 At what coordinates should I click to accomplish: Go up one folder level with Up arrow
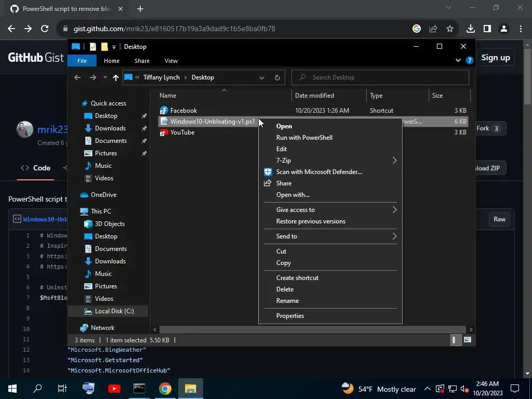point(116,78)
